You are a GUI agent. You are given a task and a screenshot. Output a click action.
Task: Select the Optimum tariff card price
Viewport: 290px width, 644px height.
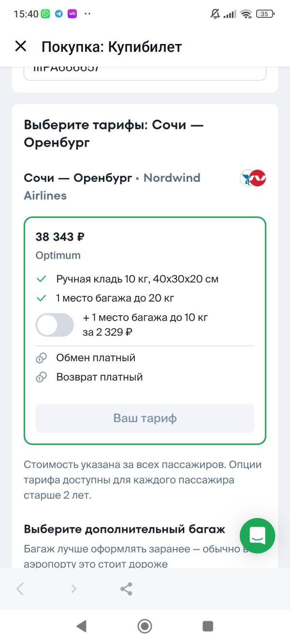click(60, 237)
